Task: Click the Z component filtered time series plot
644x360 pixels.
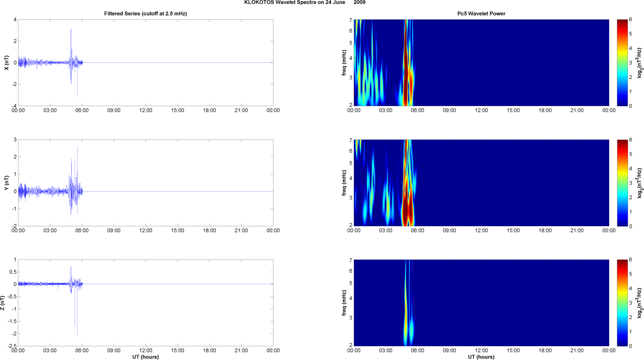Action: tap(146, 303)
